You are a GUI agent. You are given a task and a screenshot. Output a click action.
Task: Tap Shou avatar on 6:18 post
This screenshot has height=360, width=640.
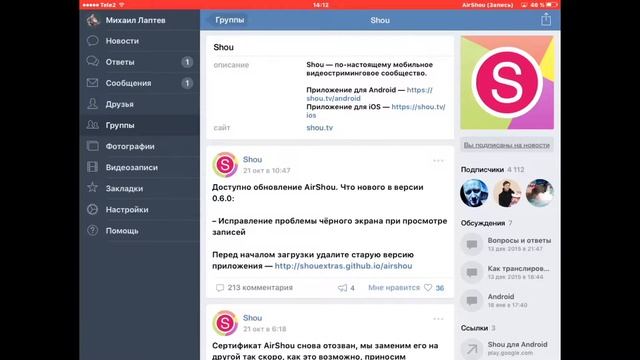[x=225, y=323]
